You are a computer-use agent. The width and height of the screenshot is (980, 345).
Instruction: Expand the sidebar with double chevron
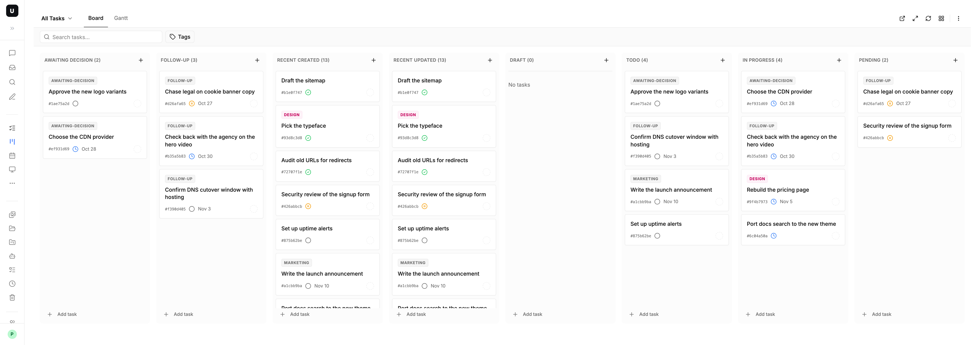[12, 28]
